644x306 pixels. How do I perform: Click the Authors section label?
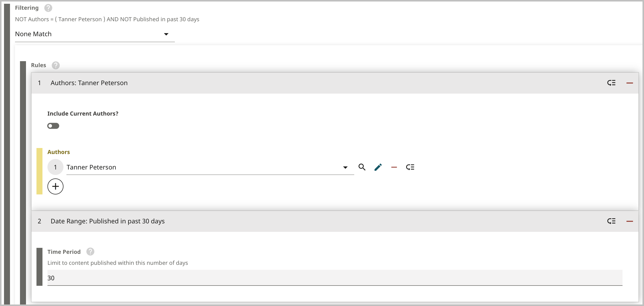58,152
